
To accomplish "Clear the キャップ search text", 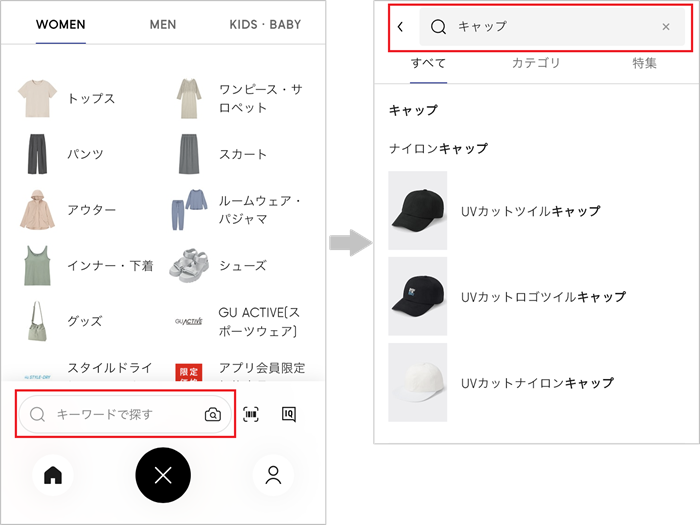I will 666,27.
